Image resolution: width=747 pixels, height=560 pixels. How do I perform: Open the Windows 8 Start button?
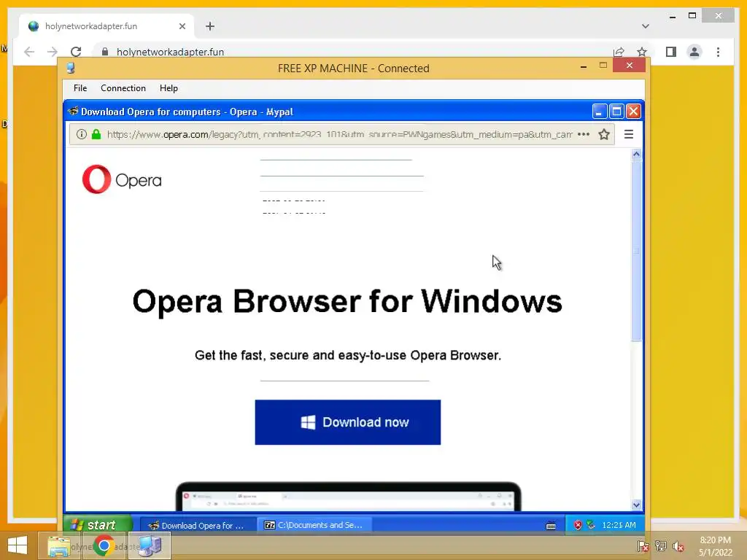(18, 545)
